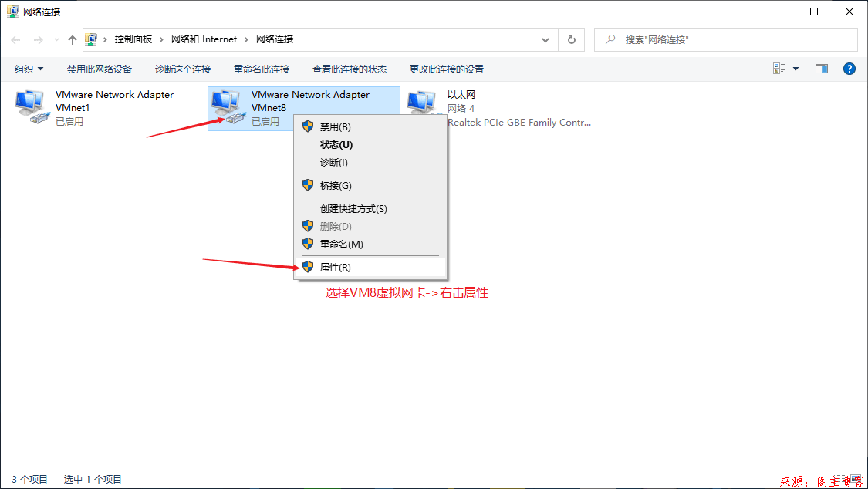Screen dimensions: 868x489
Task: Choose 创建快捷方式(S) in context menu
Action: [370, 208]
